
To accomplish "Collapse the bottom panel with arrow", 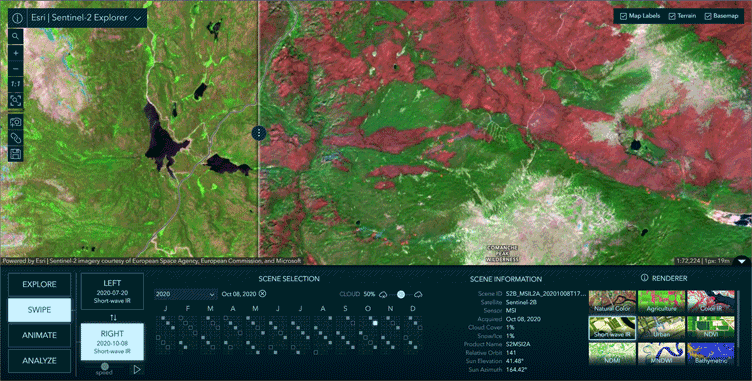I will pos(742,261).
